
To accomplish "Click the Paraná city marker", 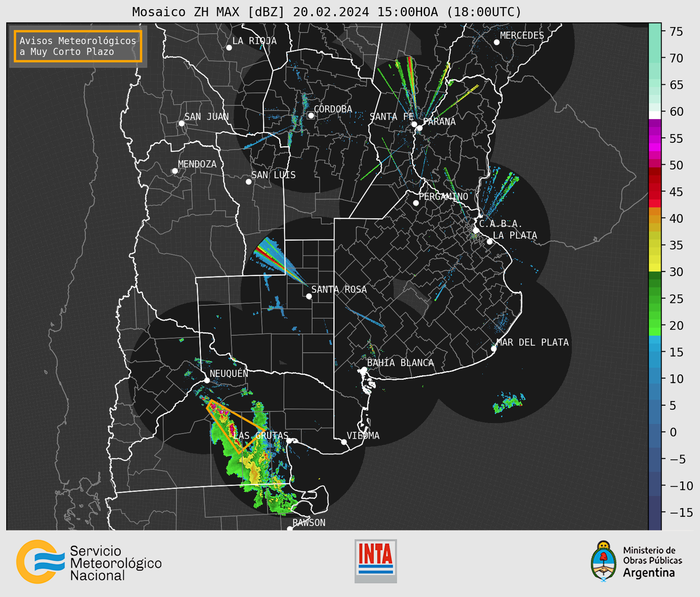I will click(x=420, y=128).
